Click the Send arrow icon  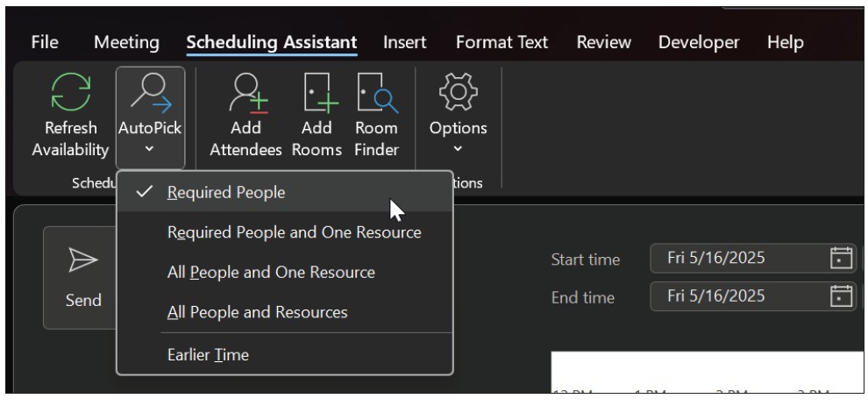click(x=84, y=259)
